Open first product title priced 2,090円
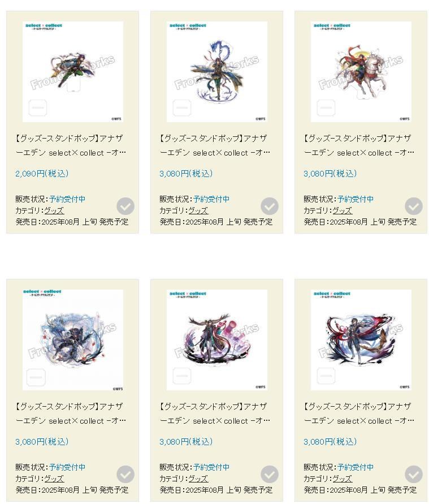 71,145
